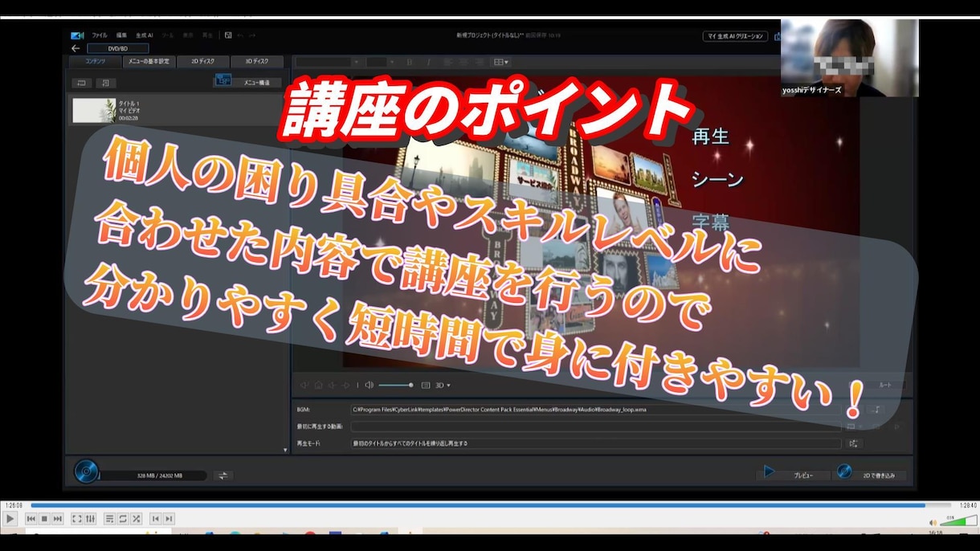
Task: Open the ファイル menu
Action: tap(100, 35)
